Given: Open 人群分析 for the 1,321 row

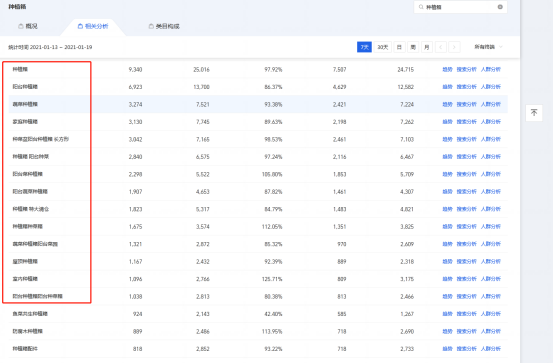Looking at the screenshot, I should [x=491, y=244].
